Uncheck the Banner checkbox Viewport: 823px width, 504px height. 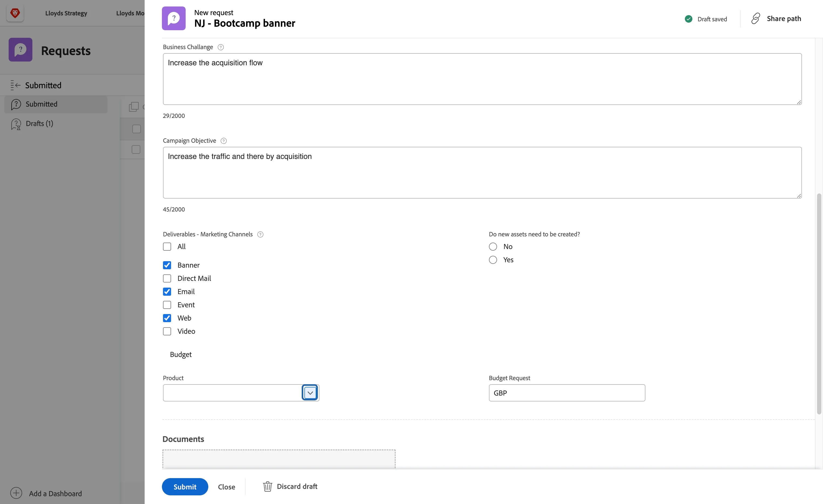click(x=167, y=265)
